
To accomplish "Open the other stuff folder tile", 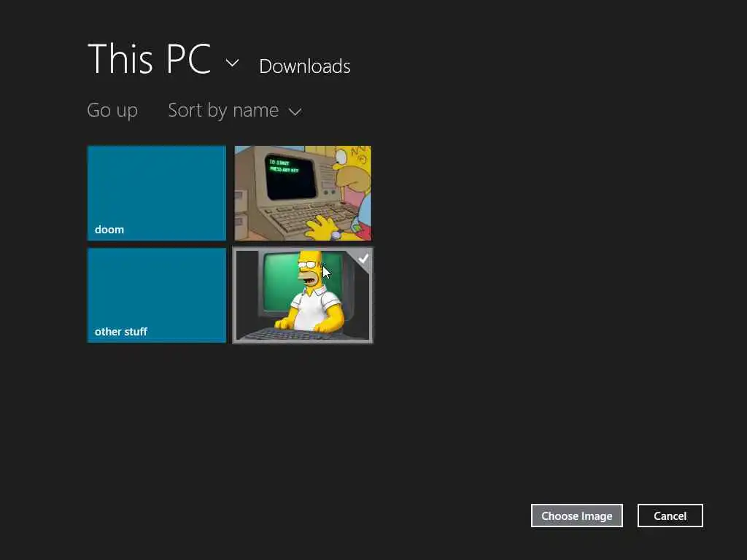I will pos(157,295).
